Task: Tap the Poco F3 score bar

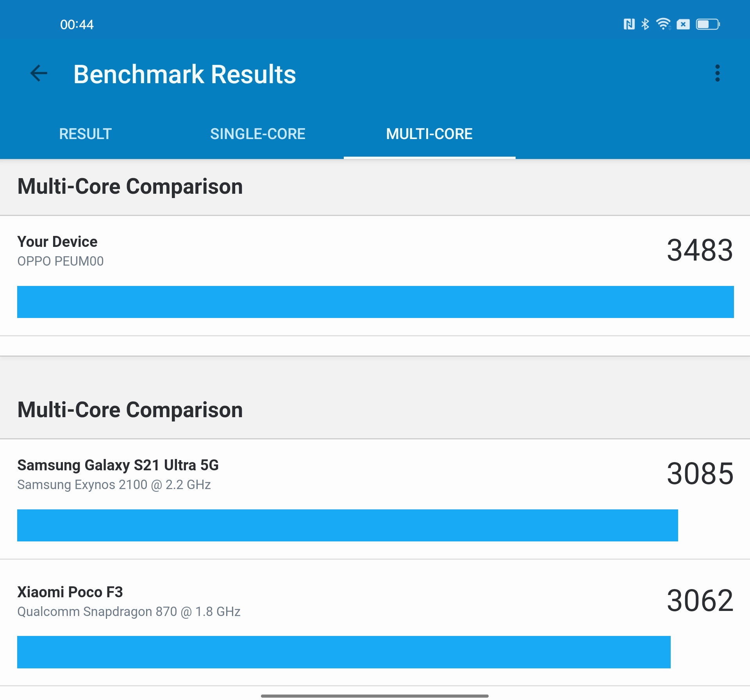Action: click(x=344, y=652)
